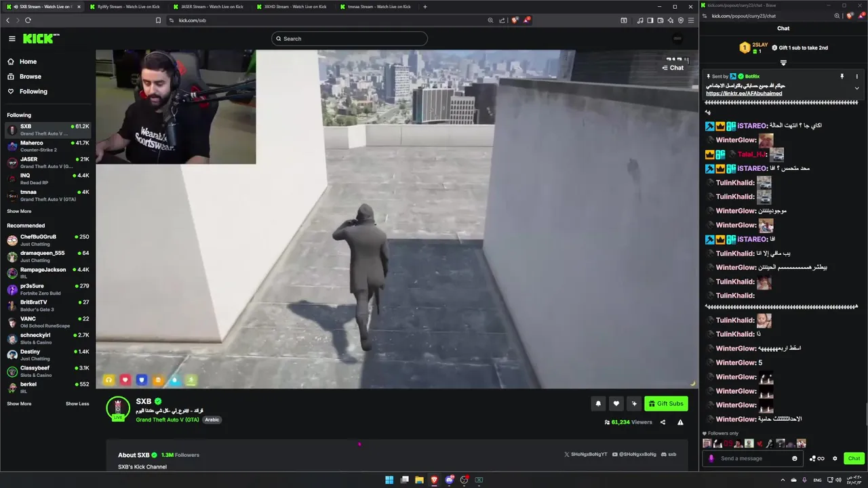The height and width of the screenshot is (488, 868).
Task: Open the linktr.ee/AFAbuhaimed link
Action: point(744,94)
